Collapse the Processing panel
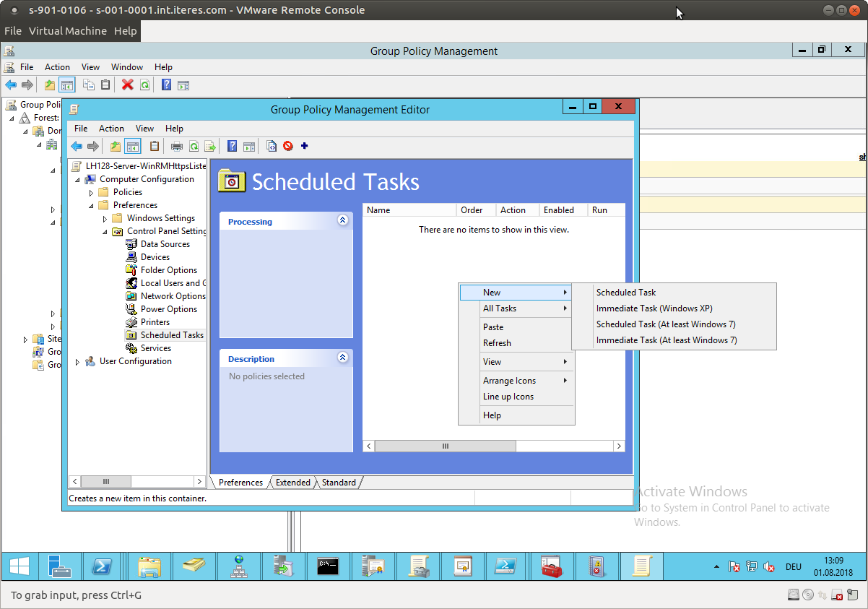The image size is (868, 609). [x=343, y=221]
